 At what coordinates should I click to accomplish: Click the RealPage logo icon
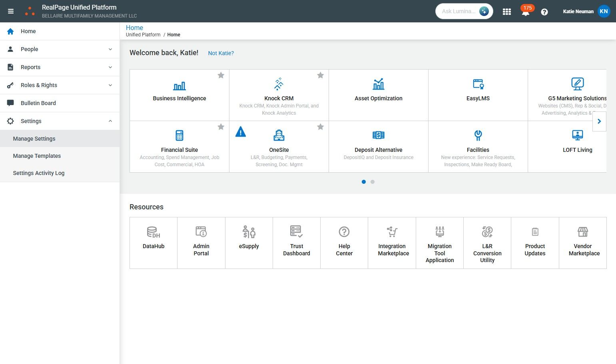tap(30, 11)
